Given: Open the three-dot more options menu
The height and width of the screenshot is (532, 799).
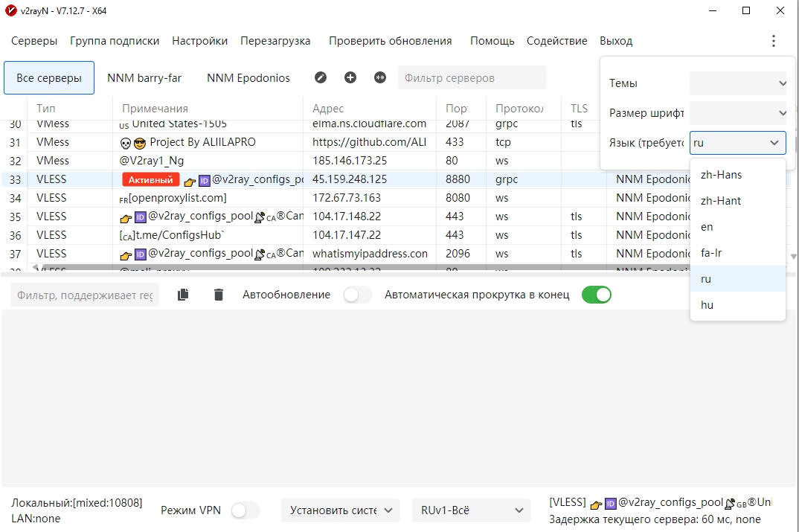Looking at the screenshot, I should click(774, 41).
